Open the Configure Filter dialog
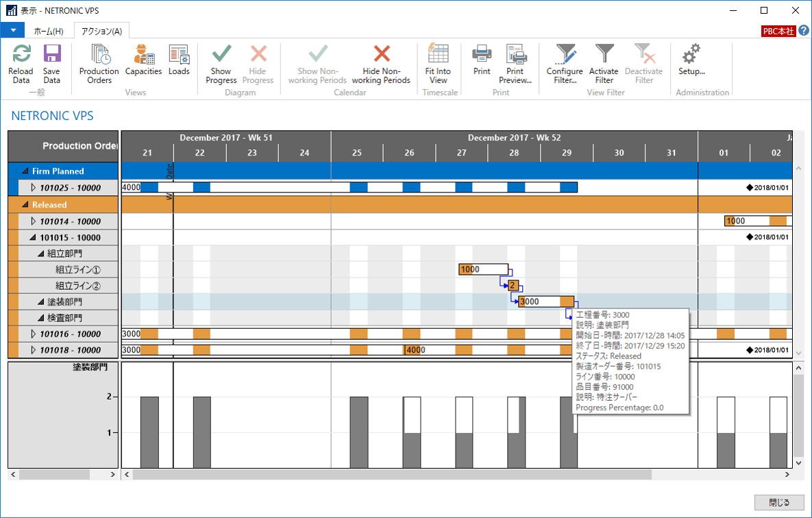 coord(565,56)
